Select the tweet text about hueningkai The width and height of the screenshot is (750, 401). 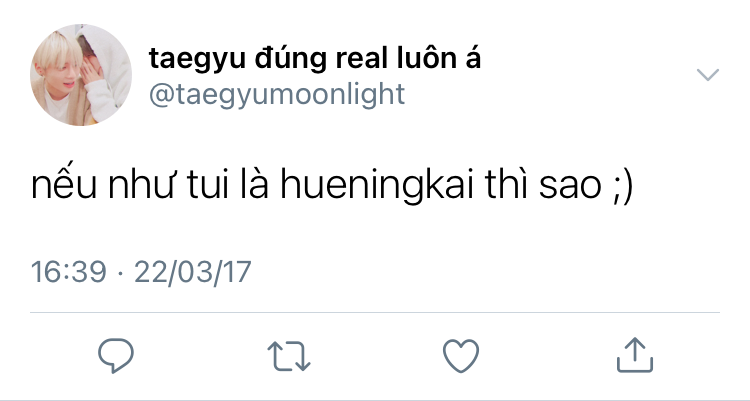332,185
